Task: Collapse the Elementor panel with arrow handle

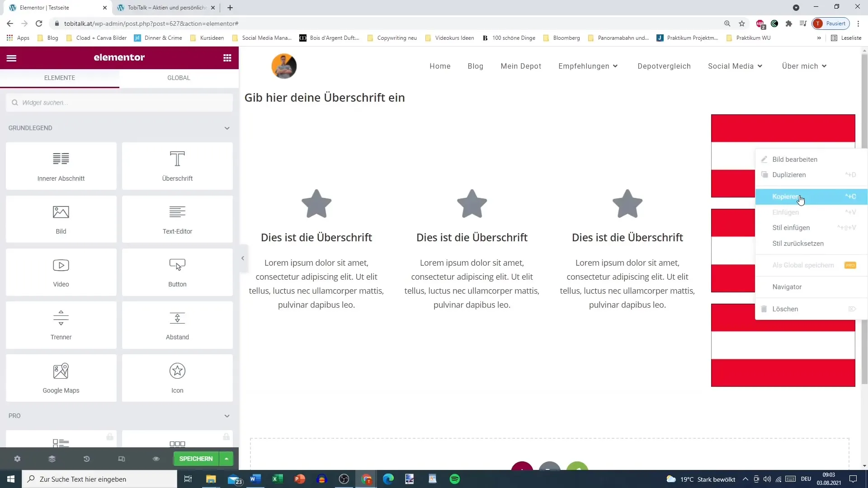Action: (x=243, y=258)
